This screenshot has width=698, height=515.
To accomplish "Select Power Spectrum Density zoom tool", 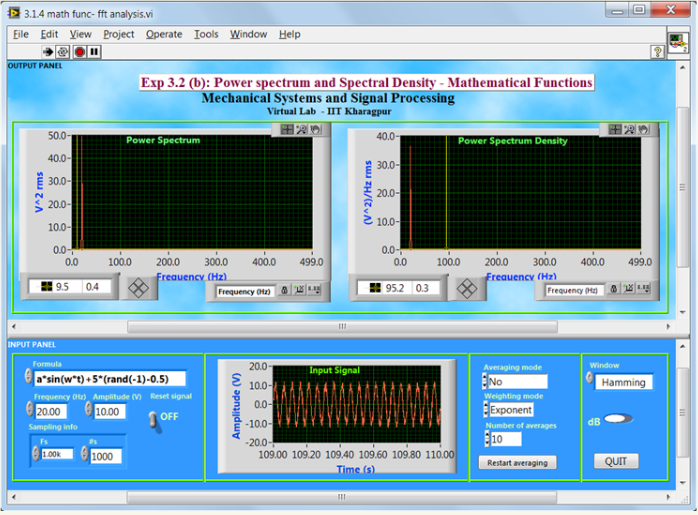I will coord(629,130).
